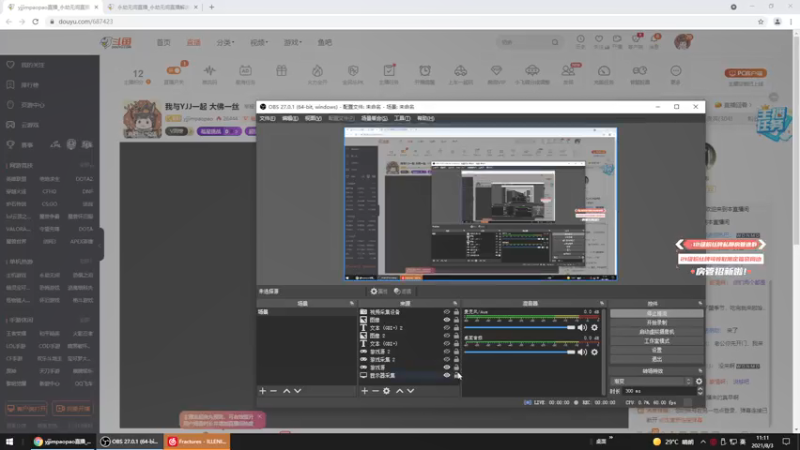Image resolution: width=800 pixels, height=450 pixels.
Task: Toggle lock on display capture source
Action: (456, 376)
